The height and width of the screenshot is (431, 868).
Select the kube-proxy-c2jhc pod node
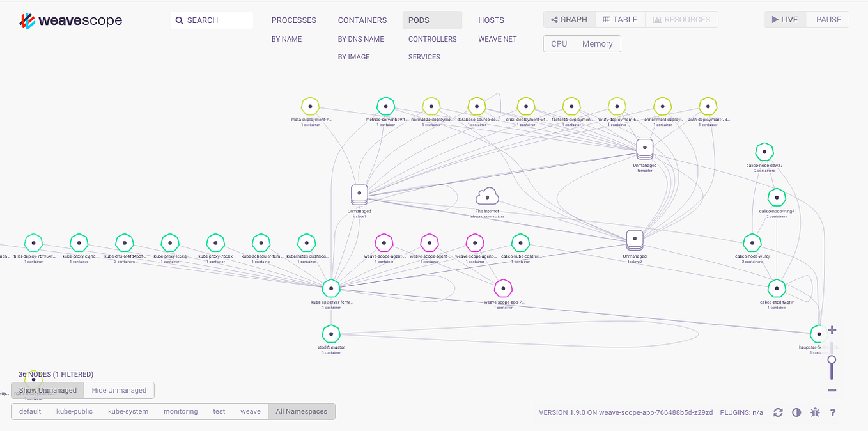[x=79, y=243]
